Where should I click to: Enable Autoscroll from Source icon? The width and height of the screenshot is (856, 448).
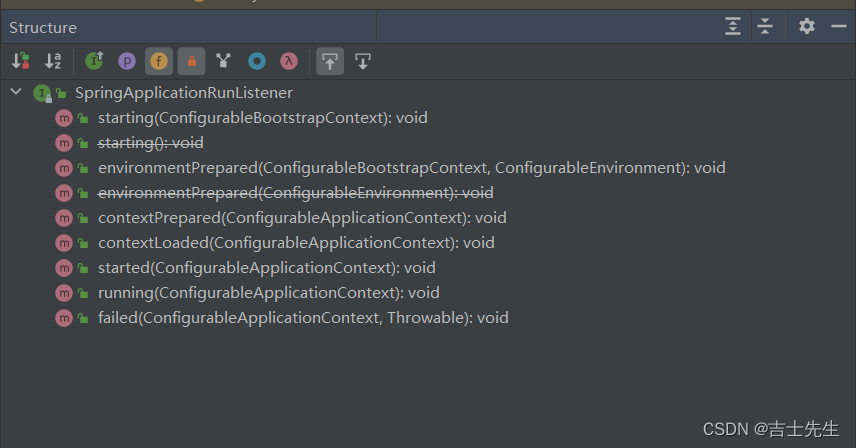point(363,61)
